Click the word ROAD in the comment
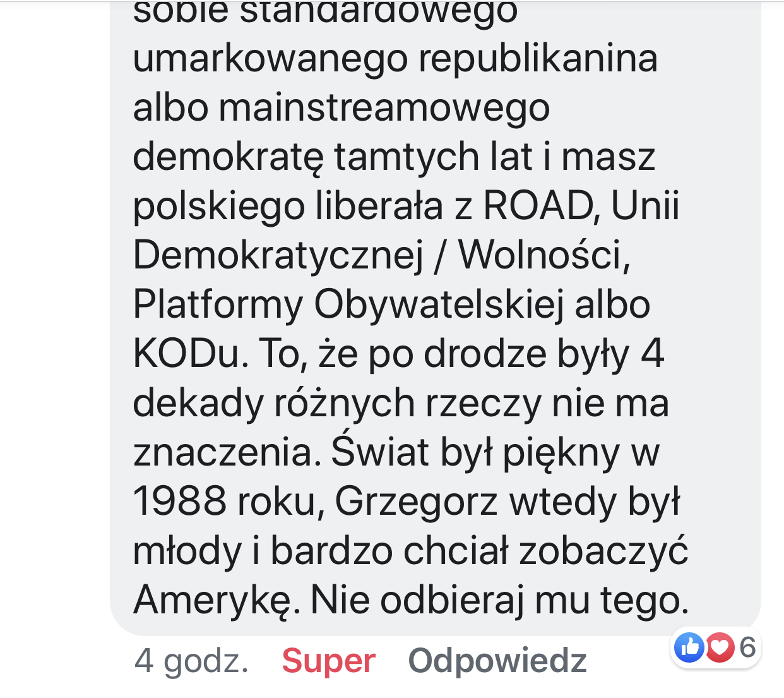The height and width of the screenshot is (698, 784). pyautogui.click(x=539, y=206)
